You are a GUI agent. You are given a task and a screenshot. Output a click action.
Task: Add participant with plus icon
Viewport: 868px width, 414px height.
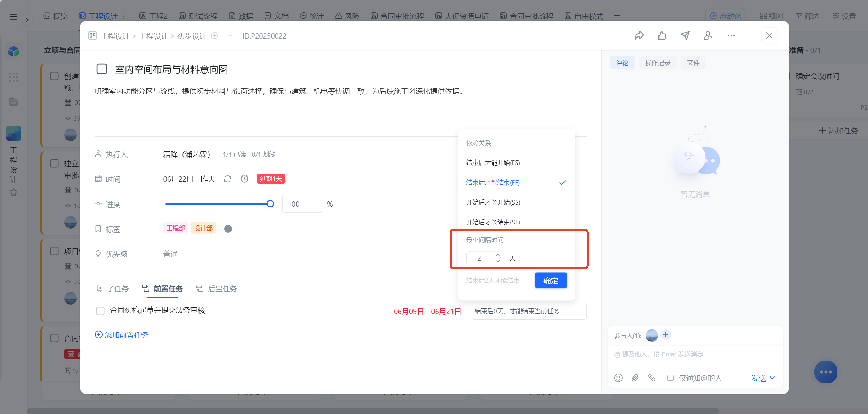666,334
